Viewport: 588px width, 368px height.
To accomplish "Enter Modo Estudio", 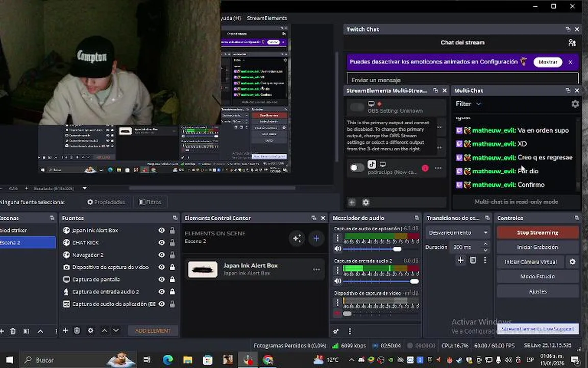I will click(x=537, y=277).
